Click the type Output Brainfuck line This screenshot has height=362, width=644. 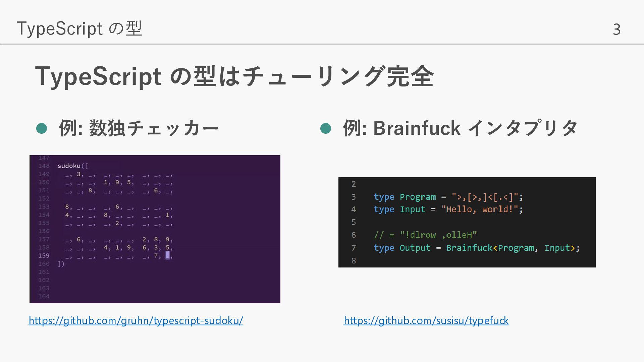coord(476,248)
